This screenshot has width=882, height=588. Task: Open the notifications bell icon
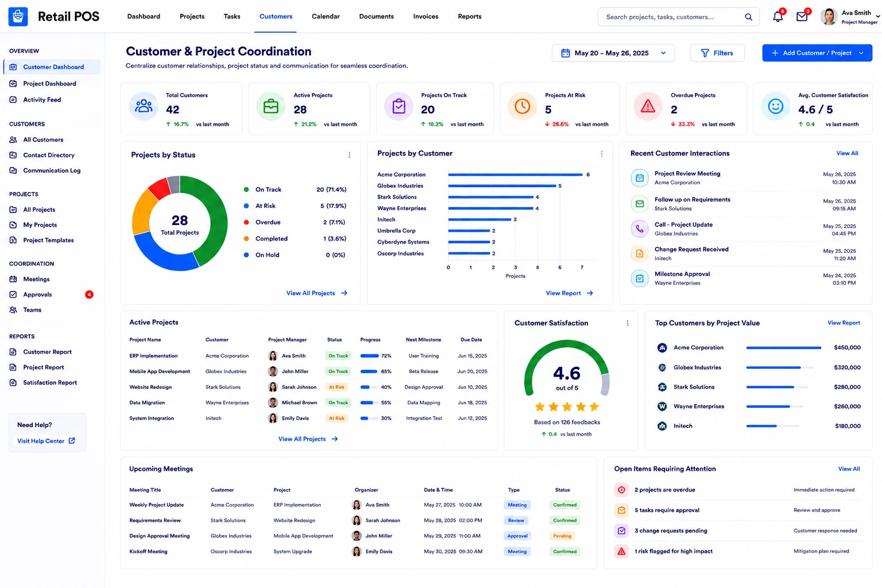(x=777, y=17)
